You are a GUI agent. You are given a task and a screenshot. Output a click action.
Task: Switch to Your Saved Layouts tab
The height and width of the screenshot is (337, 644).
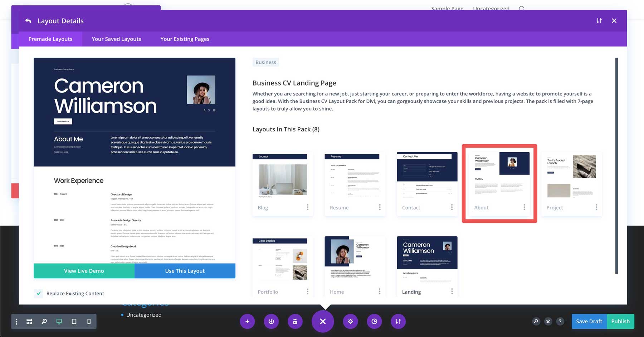(x=116, y=39)
